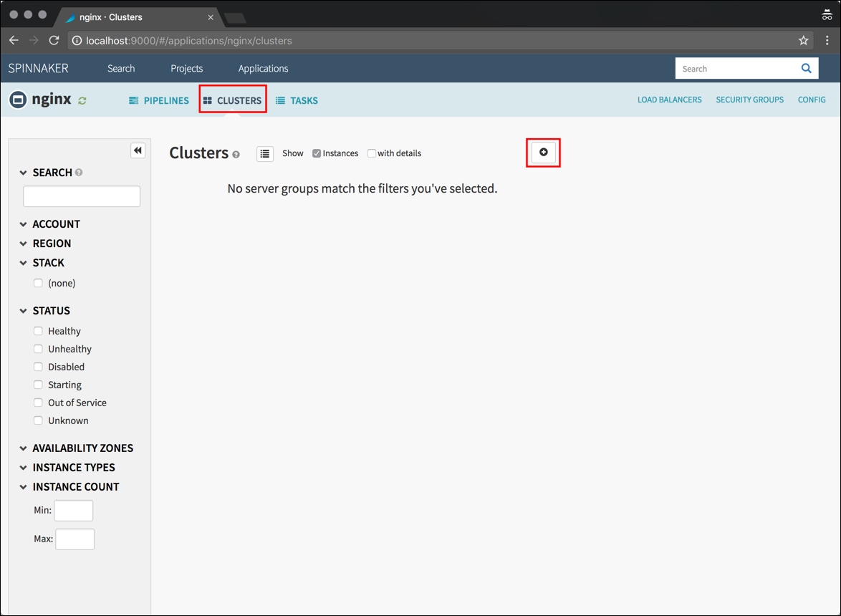841x616 pixels.
Task: Expand the INSTANCE TYPES section
Action: [23, 467]
